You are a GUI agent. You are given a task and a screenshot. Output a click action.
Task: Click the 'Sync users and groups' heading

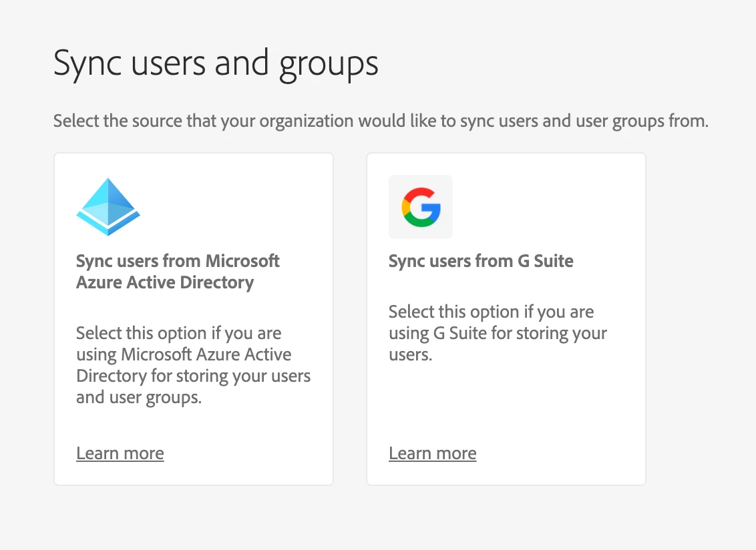pyautogui.click(x=216, y=64)
